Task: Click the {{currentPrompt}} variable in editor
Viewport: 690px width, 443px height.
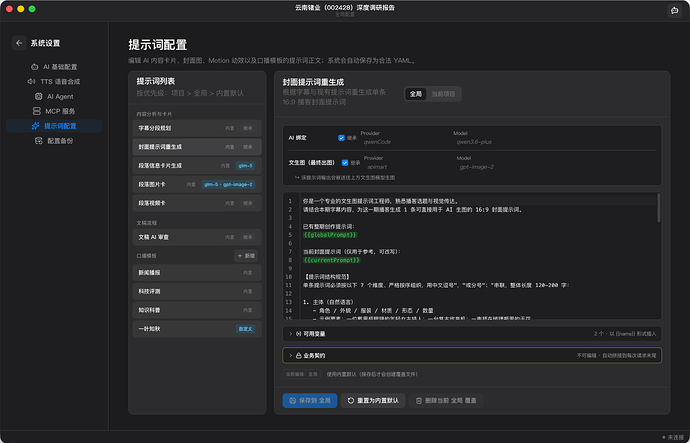Action: click(331, 260)
